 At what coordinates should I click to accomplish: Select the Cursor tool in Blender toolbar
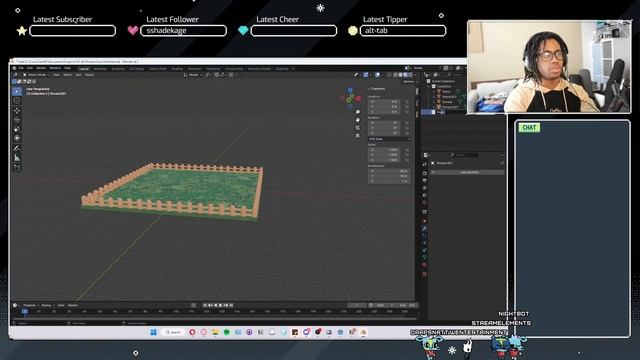pos(17,101)
